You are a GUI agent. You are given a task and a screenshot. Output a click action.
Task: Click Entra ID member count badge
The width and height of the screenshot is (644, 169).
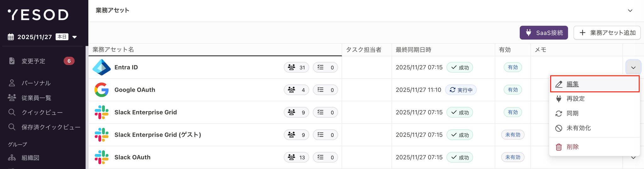(297, 67)
